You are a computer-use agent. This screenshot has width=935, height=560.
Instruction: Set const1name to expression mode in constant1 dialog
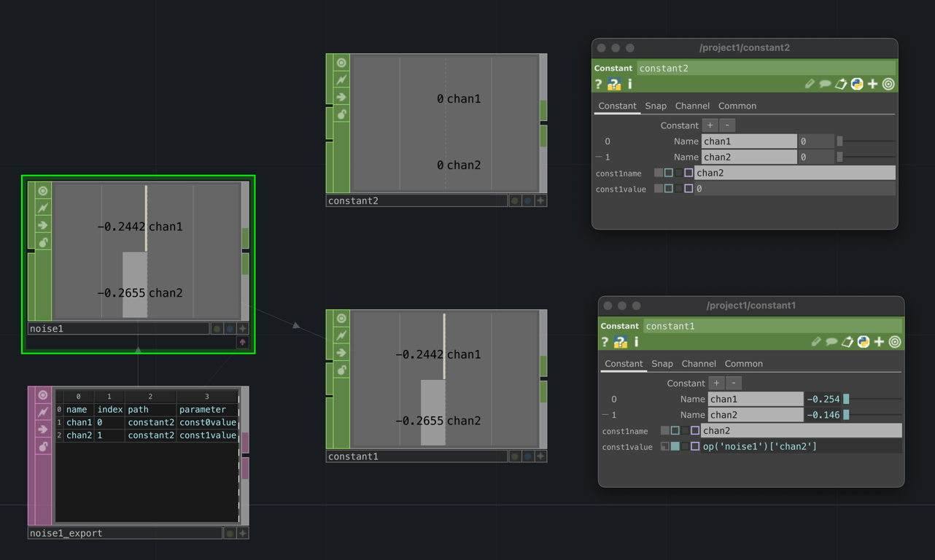[x=675, y=431]
